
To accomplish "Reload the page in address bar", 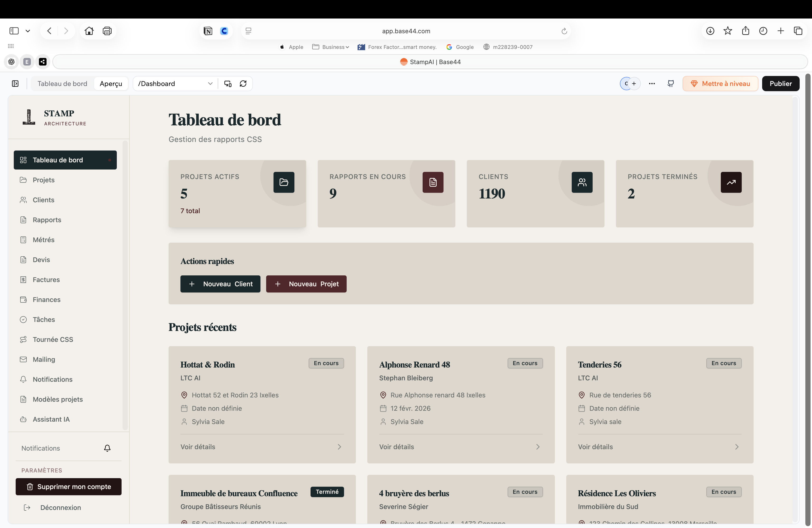I will coord(564,31).
